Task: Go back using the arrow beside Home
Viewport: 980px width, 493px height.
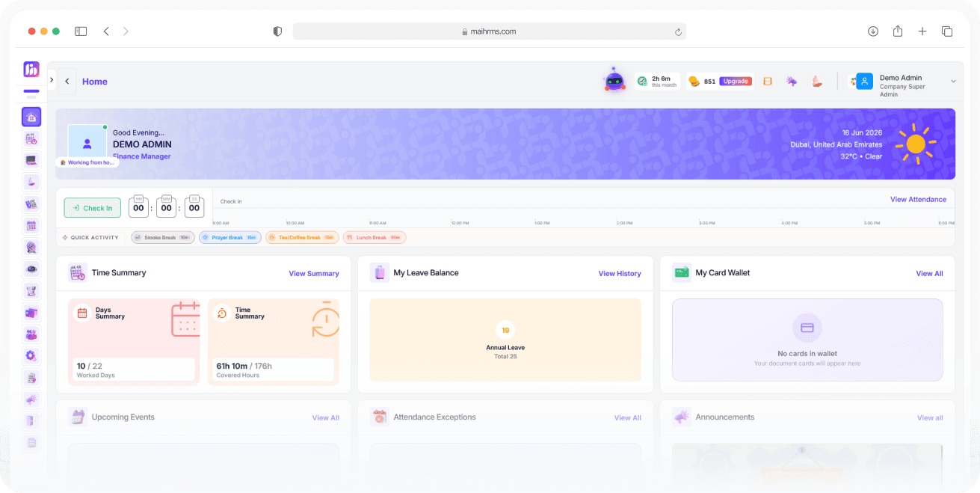Action: coord(67,82)
